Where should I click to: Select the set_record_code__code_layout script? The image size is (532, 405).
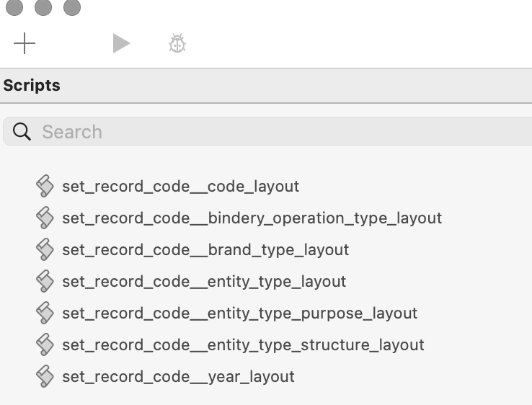coord(180,186)
